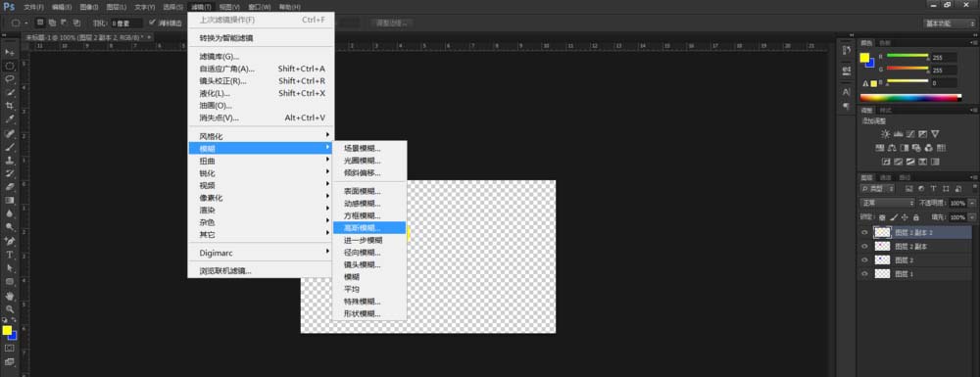Open the Paragraph panel icon in dock

coord(847,106)
